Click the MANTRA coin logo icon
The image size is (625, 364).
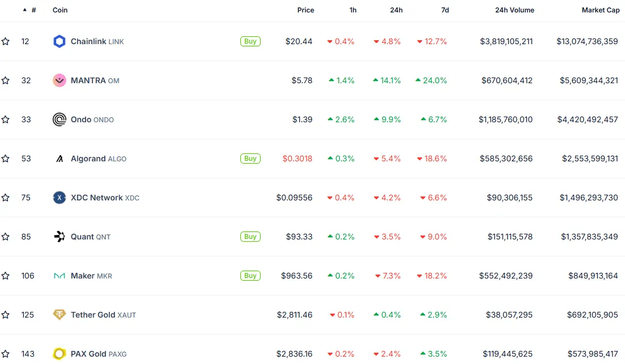pos(59,80)
